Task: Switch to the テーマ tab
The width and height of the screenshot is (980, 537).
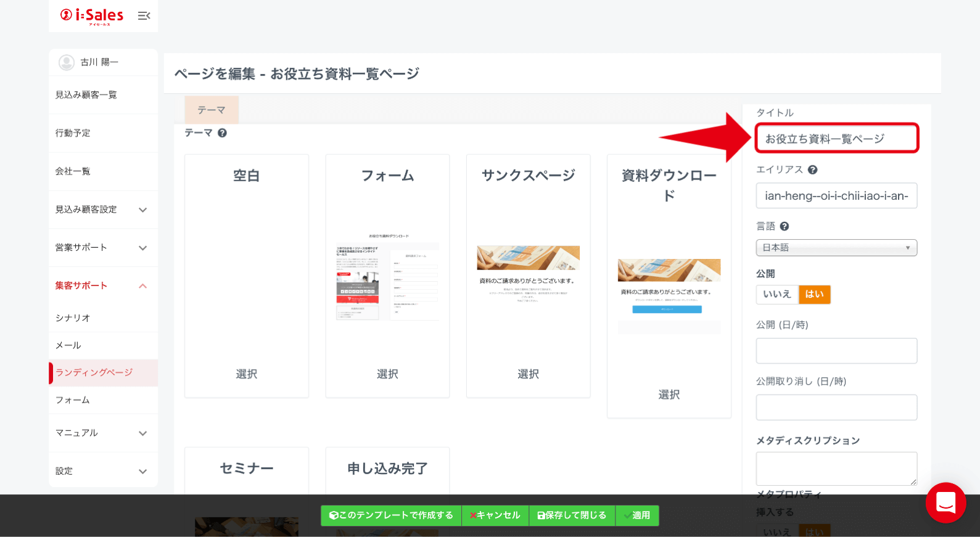Action: pyautogui.click(x=211, y=110)
